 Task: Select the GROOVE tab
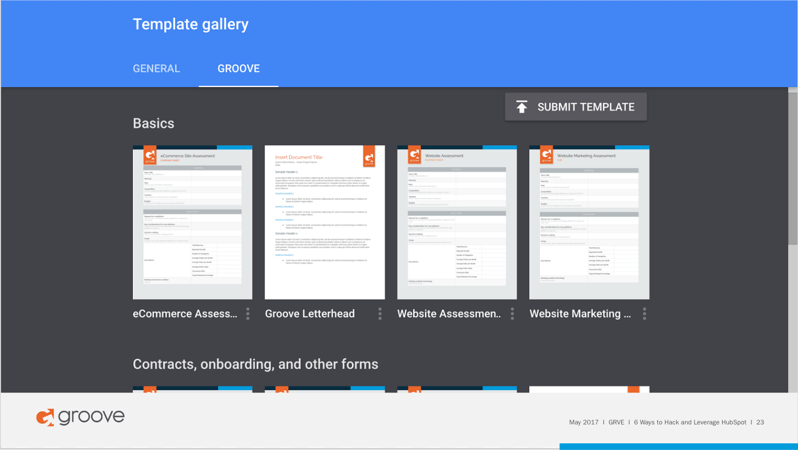pos(239,69)
